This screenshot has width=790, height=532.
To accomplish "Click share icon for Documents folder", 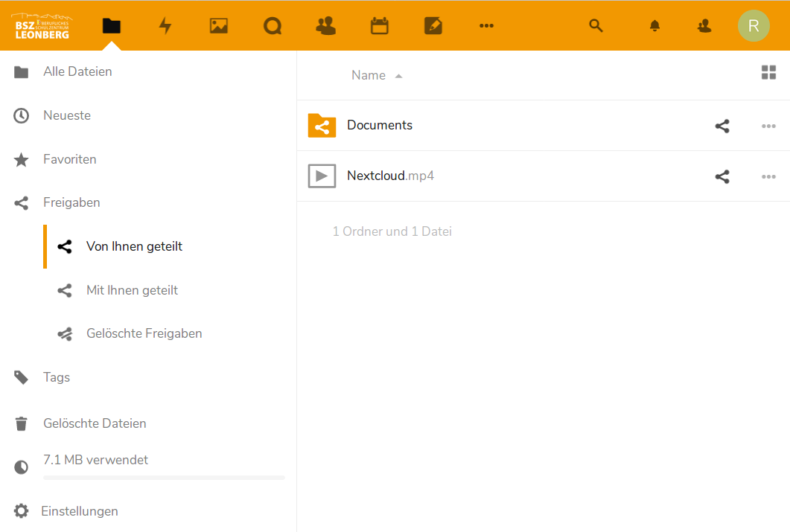I will (x=721, y=126).
